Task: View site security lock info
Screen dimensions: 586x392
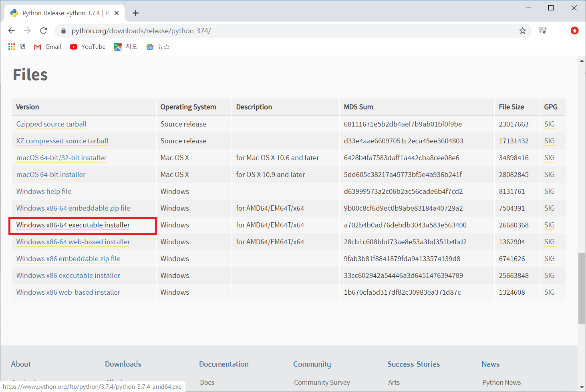Action: (63, 31)
